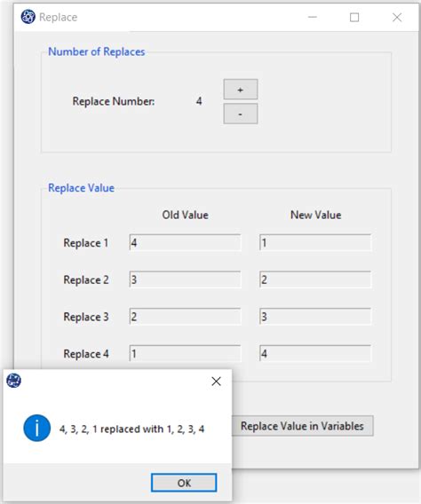Focus Replace 2 Old Value field

point(185,280)
